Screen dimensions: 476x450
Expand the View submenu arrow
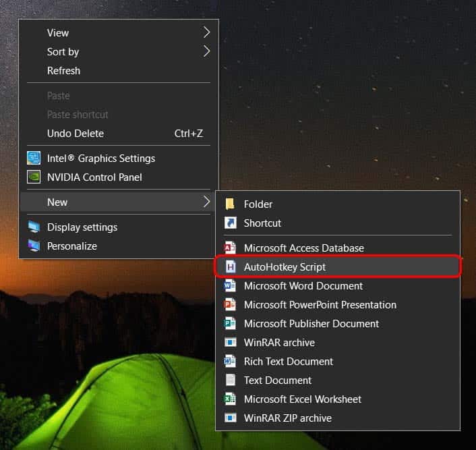coord(206,32)
